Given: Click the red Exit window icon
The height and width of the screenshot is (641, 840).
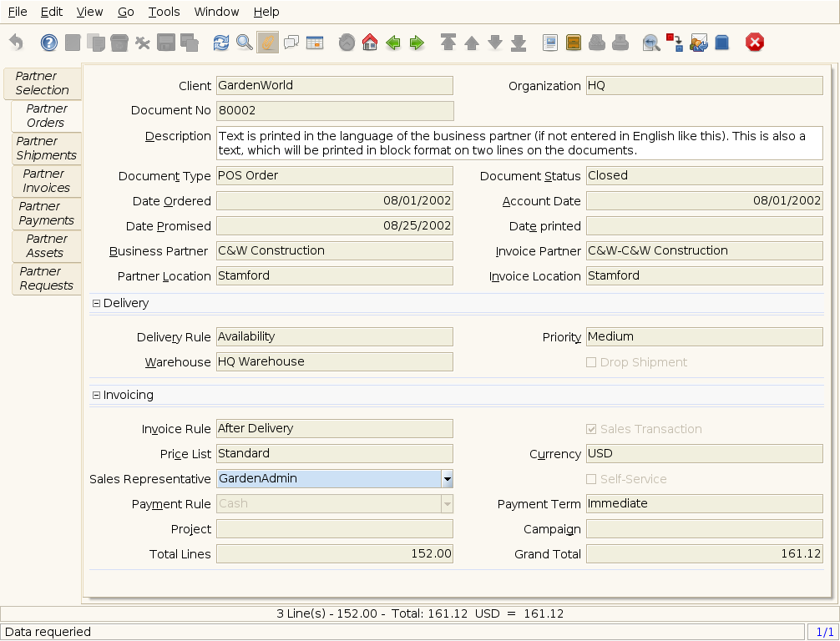Looking at the screenshot, I should coord(755,43).
